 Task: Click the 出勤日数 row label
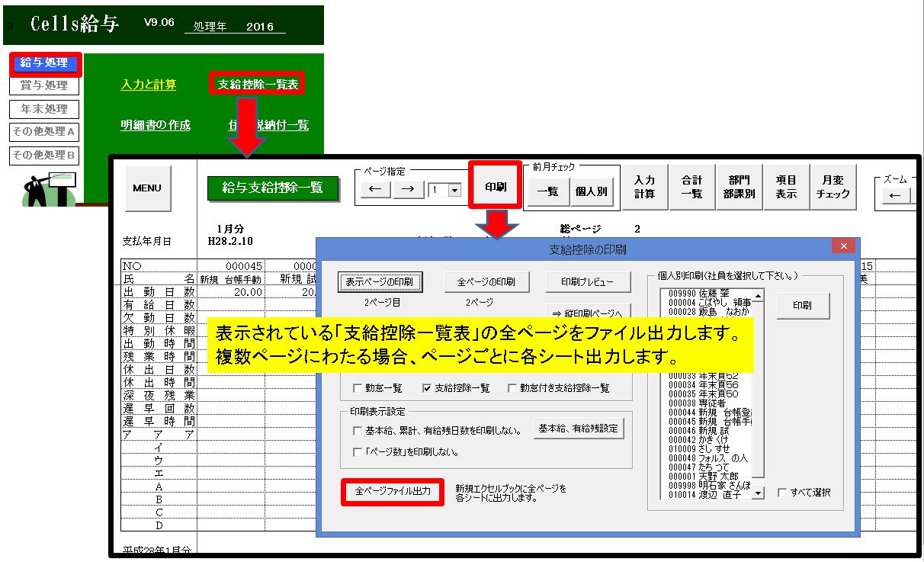point(159,291)
